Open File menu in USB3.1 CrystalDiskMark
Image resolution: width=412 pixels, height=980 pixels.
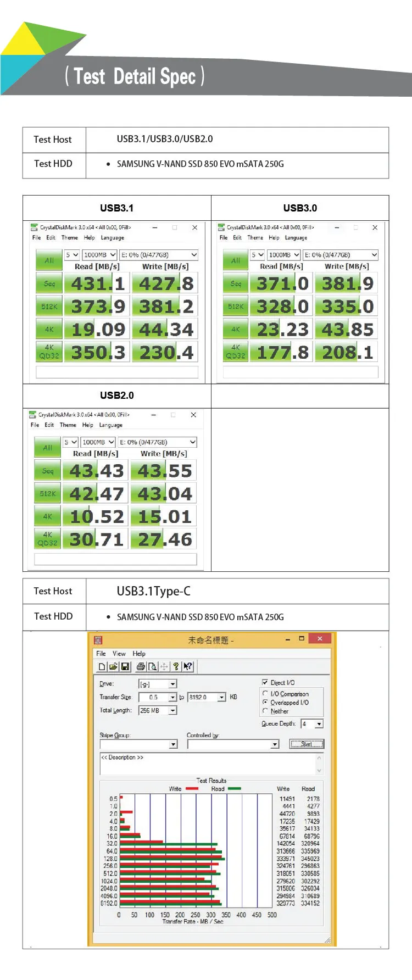36,238
